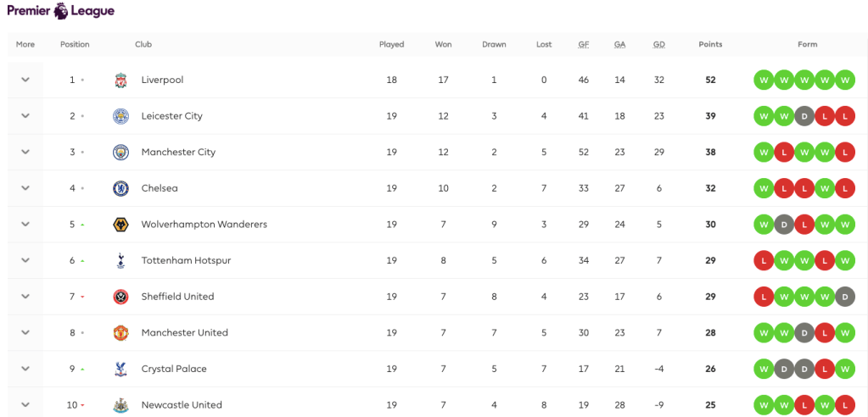Click Leicester City's draw form badge
The width and height of the screenshot is (868, 417).
pos(804,116)
